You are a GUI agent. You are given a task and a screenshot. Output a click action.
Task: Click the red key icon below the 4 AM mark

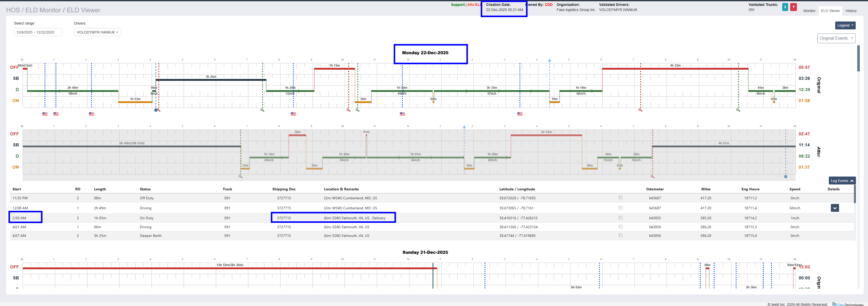159,110
